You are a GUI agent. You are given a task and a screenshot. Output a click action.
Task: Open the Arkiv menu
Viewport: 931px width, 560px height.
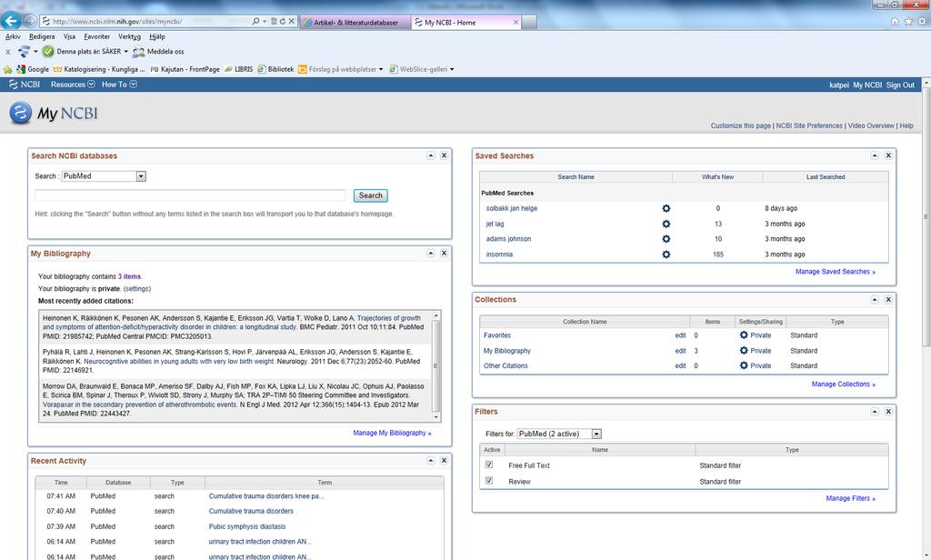pyautogui.click(x=13, y=37)
